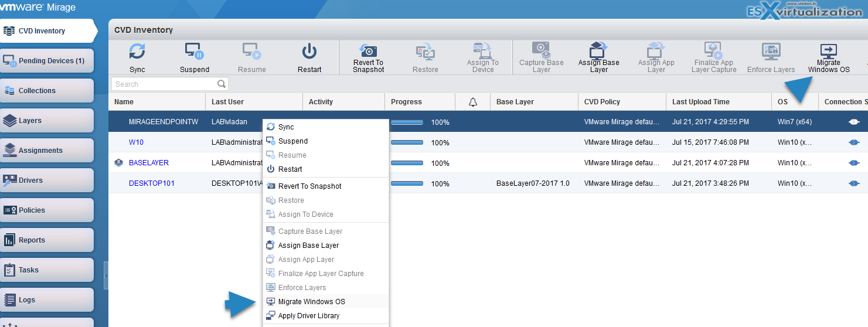Click the Win7 (x64) OS cell
868x327 pixels.
(x=795, y=122)
